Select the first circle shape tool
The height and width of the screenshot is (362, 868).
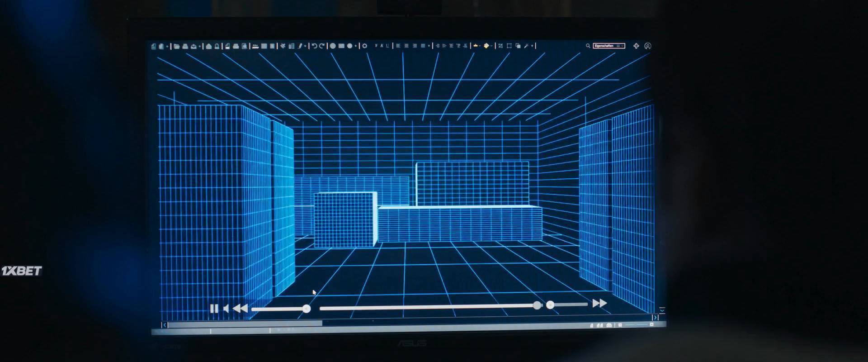click(333, 46)
